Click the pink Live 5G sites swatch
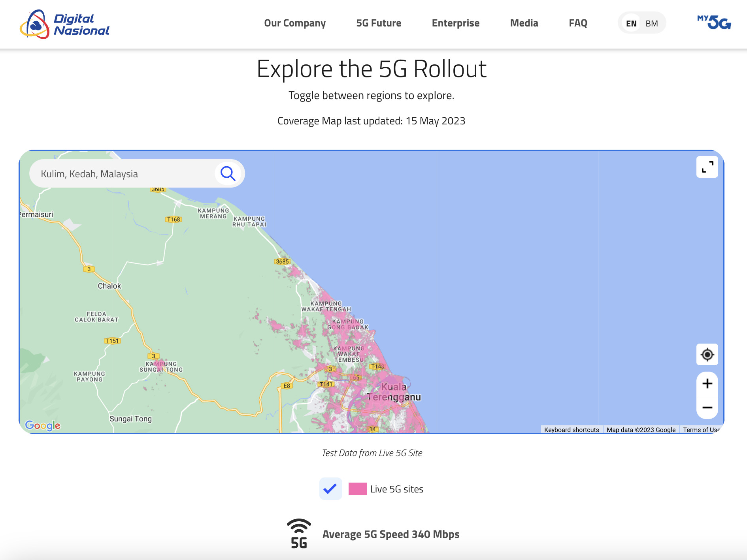Viewport: 747px width, 560px height. [357, 489]
